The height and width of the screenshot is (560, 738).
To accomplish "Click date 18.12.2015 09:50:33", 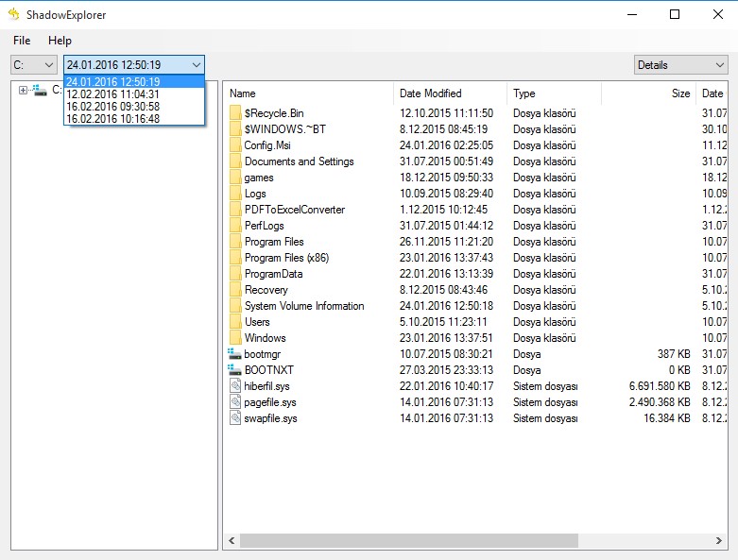I will pyautogui.click(x=446, y=178).
